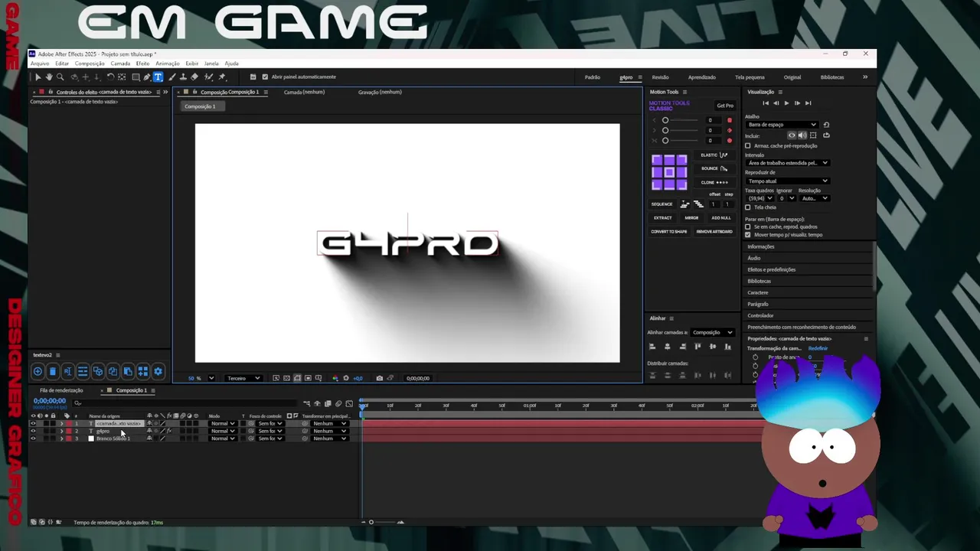Screen dimensions: 980x551
Task: Expand the g4pro layer properties
Action: coord(61,431)
